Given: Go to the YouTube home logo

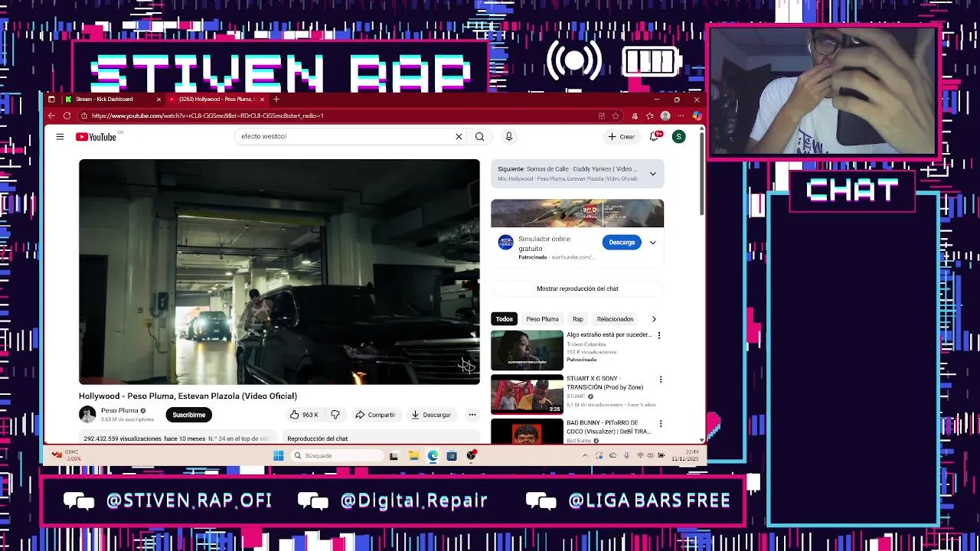Looking at the screenshot, I should click(96, 137).
